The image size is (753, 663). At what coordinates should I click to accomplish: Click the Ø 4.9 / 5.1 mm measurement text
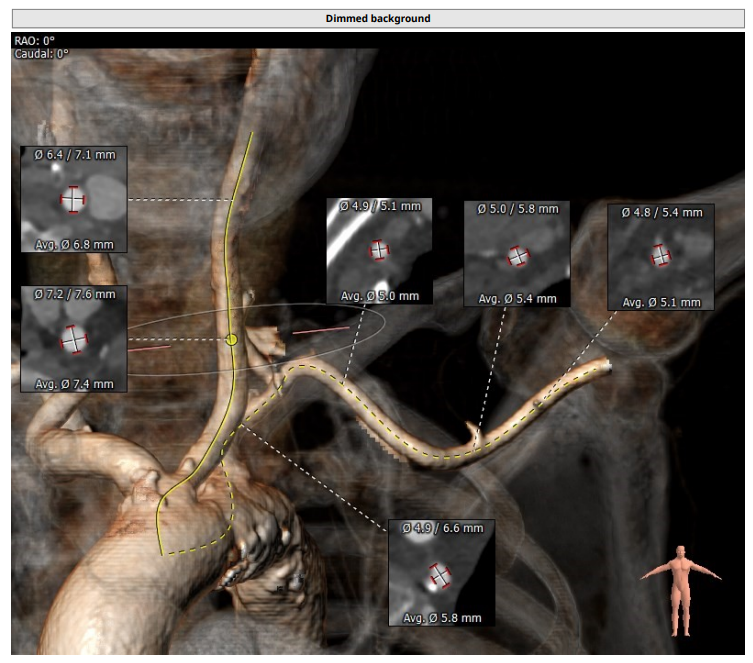(x=380, y=206)
